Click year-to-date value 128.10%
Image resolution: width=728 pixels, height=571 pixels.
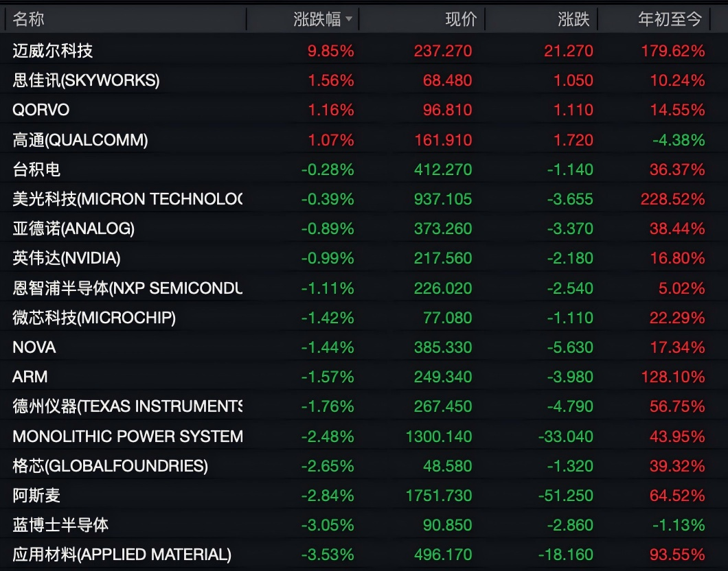click(673, 377)
